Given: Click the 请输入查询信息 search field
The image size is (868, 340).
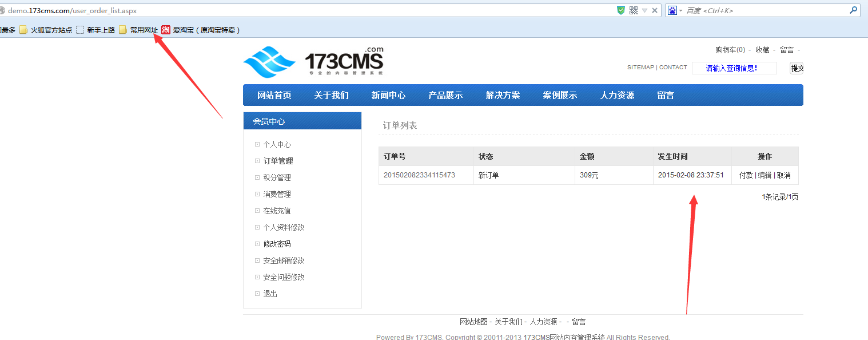Looking at the screenshot, I should pos(734,68).
